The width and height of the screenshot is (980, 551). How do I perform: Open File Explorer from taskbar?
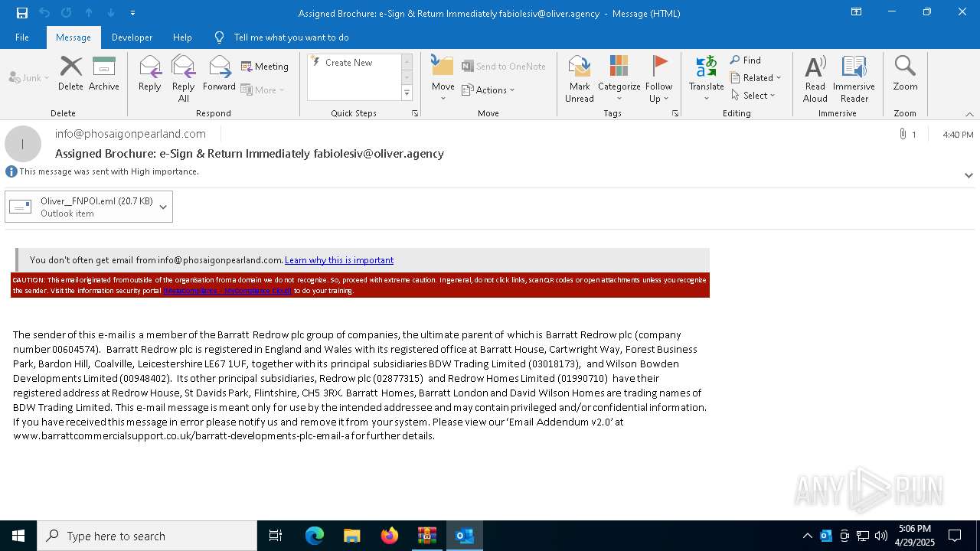point(352,536)
